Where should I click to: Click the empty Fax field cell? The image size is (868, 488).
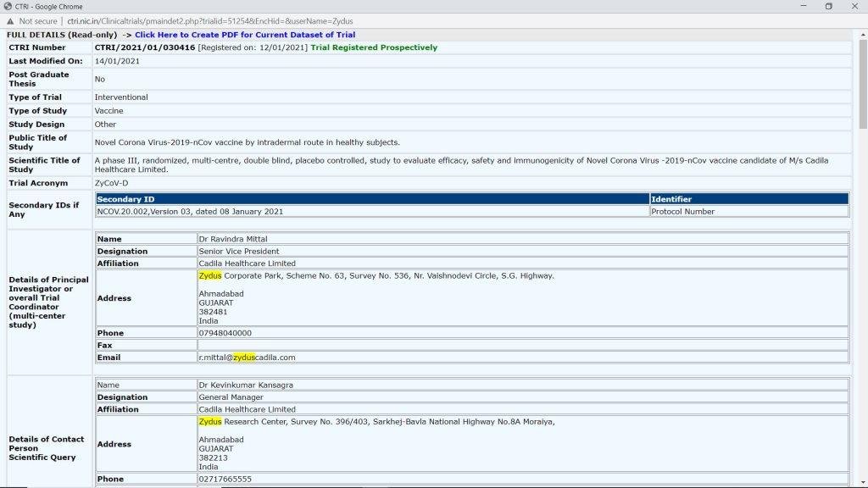coord(522,346)
